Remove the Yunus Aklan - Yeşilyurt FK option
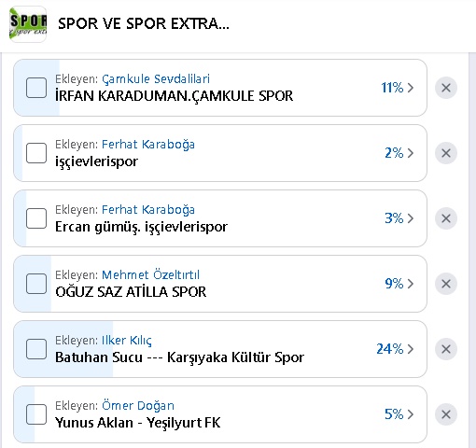Image resolution: width=476 pixels, height=448 pixels. click(446, 414)
